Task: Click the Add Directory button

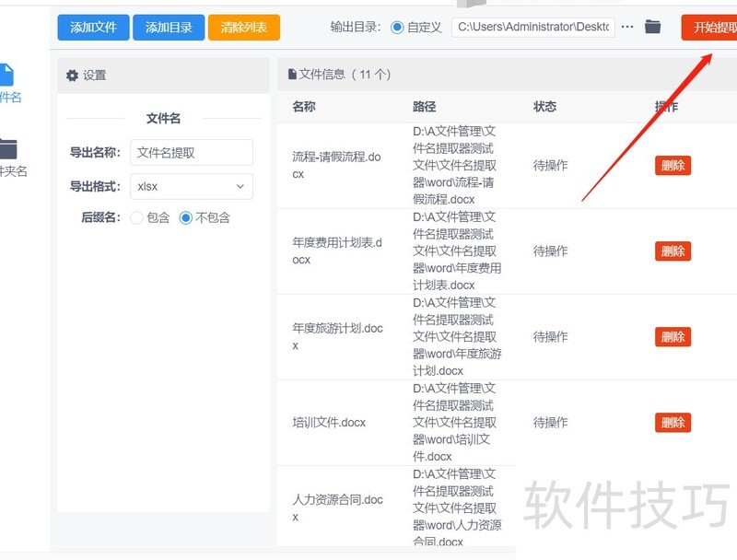Action: [x=169, y=28]
